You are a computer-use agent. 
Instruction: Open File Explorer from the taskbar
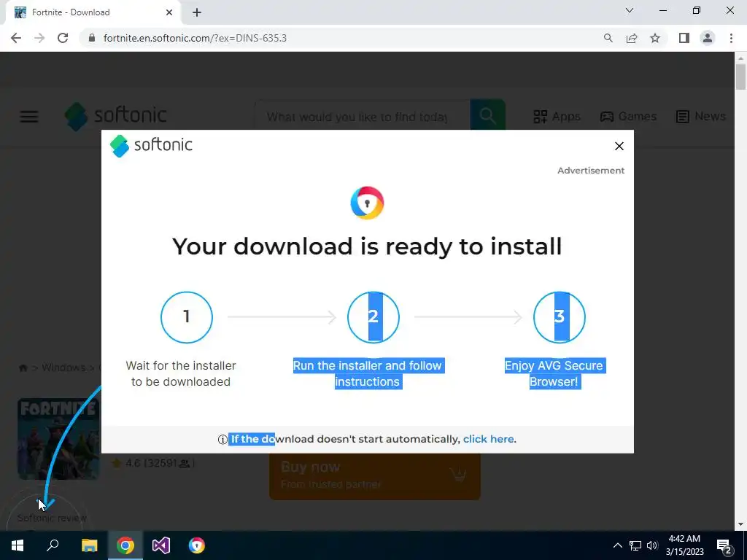[x=89, y=545]
